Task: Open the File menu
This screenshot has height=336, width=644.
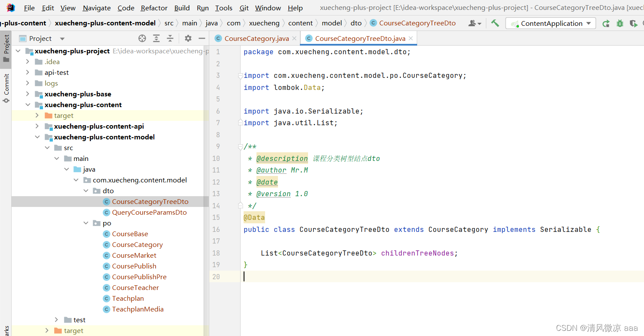Action: click(x=29, y=8)
